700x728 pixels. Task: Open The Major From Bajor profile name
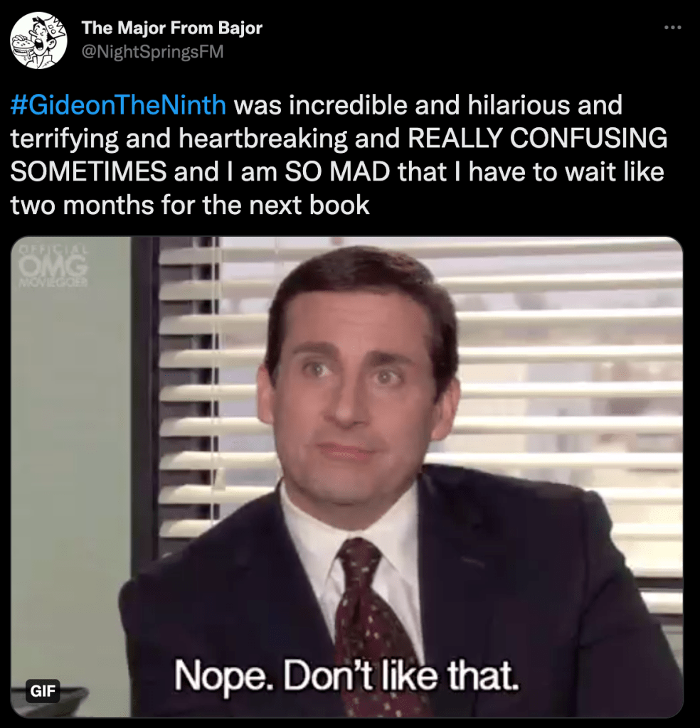pos(172,28)
